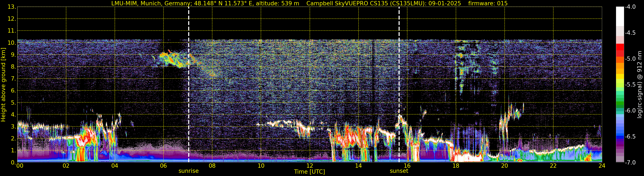The width and height of the screenshot is (644, 176).
Task: Click the y-axis tick label '6.'
Action: [13, 91]
